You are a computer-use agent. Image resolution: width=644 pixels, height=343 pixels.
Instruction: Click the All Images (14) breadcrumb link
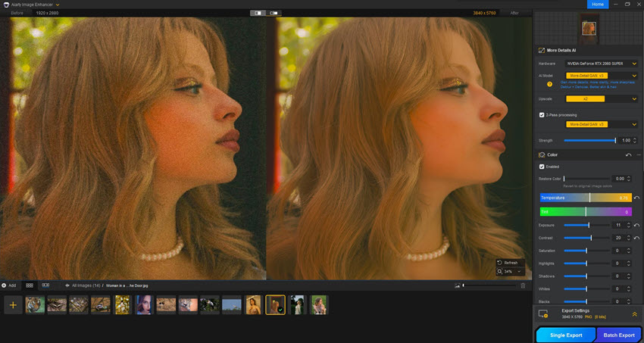(x=86, y=285)
